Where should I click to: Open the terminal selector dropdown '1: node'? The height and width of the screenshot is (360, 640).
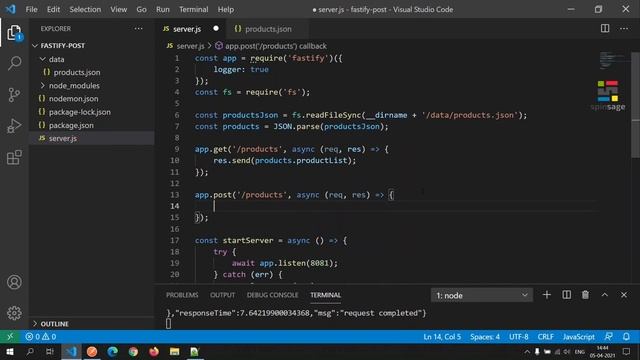click(482, 295)
